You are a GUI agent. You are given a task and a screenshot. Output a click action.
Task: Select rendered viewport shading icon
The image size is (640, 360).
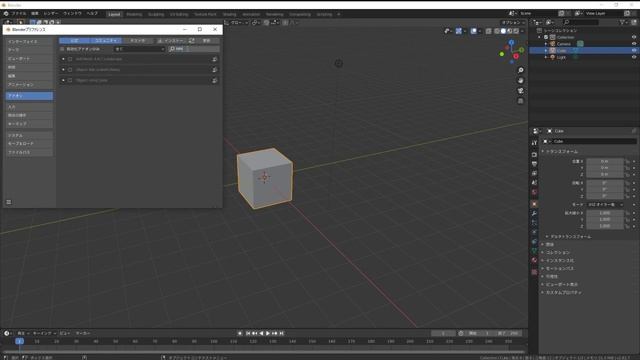click(x=516, y=31)
